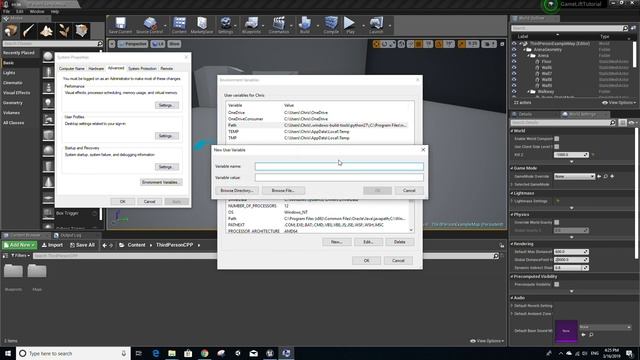Switch to System Protection tab
Image resolution: width=640 pixels, height=360 pixels.
(x=142, y=69)
